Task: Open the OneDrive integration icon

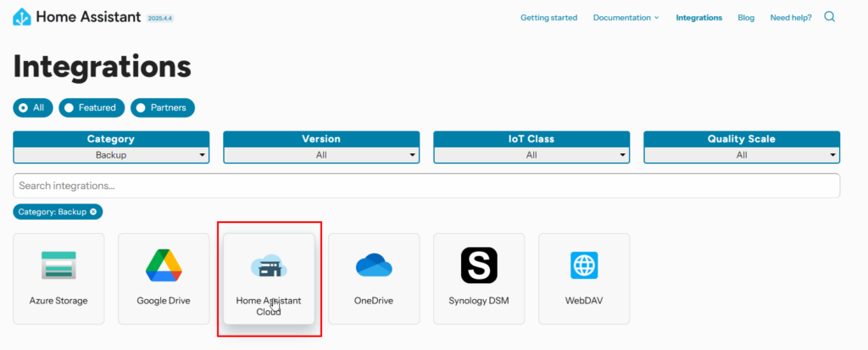Action: tap(374, 265)
